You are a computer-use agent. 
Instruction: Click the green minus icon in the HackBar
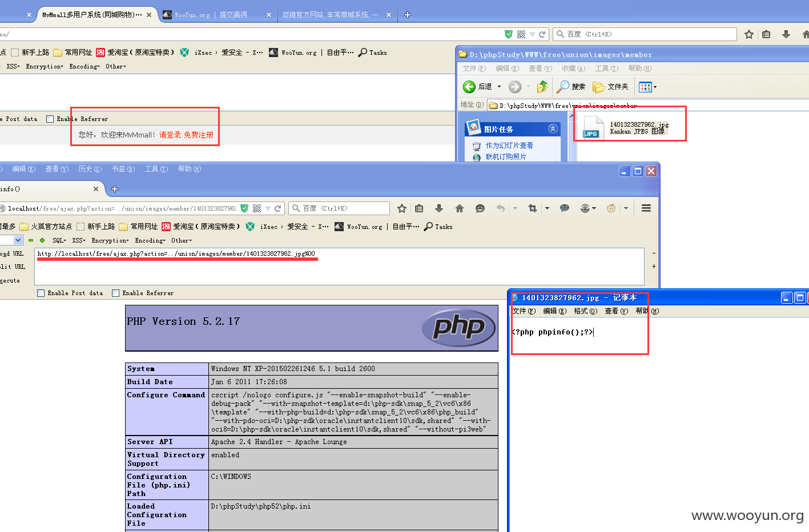[x=31, y=240]
